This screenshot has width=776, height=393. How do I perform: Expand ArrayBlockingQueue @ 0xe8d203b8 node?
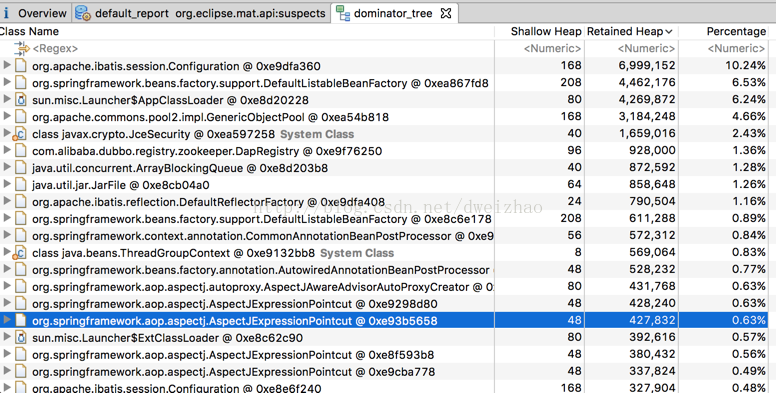[7, 167]
